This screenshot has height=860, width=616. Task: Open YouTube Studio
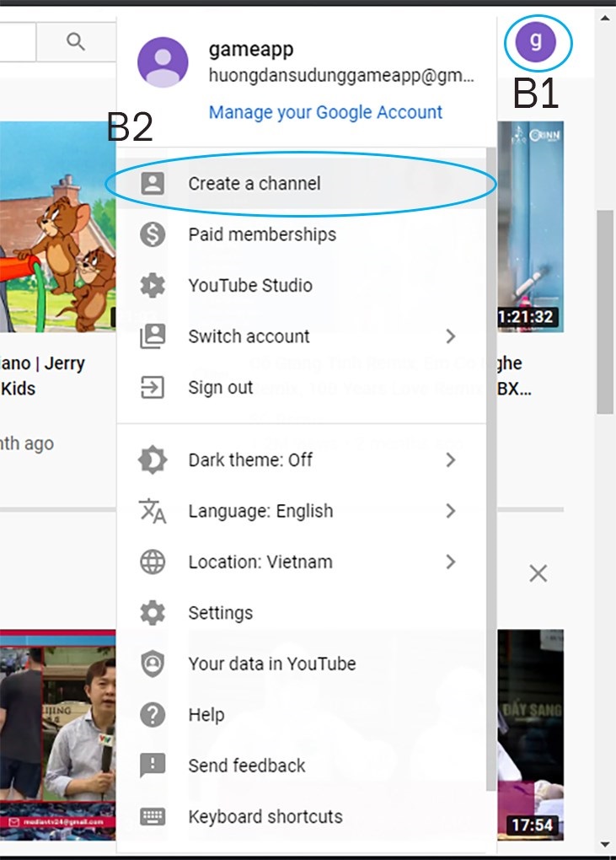302,285
